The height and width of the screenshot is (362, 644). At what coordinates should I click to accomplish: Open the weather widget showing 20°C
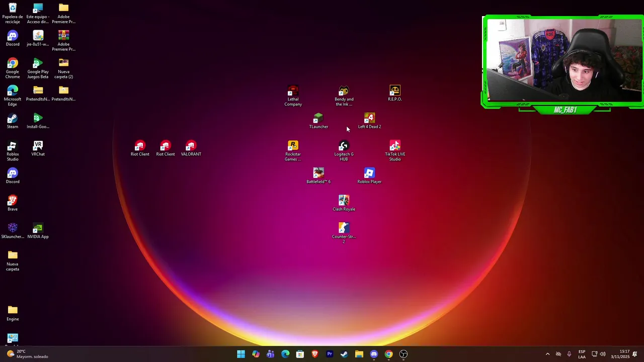click(28, 354)
